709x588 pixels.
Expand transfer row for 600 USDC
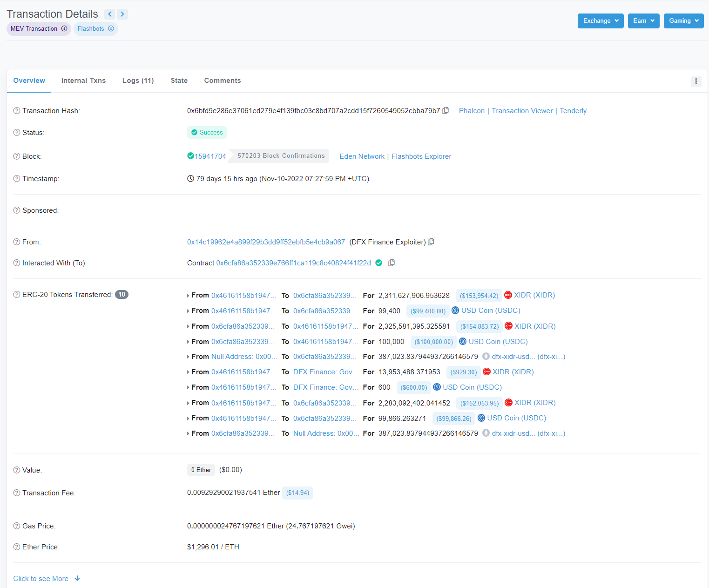coord(188,388)
